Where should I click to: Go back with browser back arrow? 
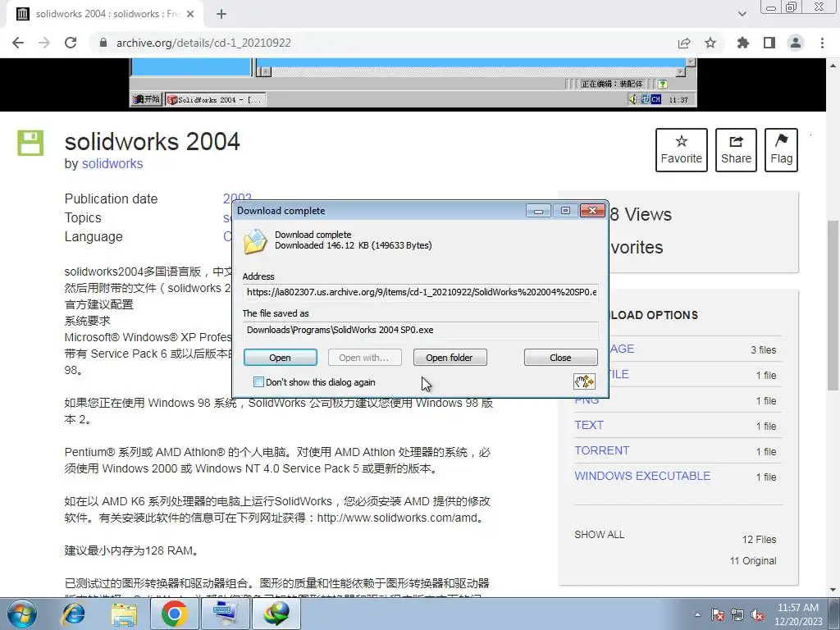tap(18, 43)
